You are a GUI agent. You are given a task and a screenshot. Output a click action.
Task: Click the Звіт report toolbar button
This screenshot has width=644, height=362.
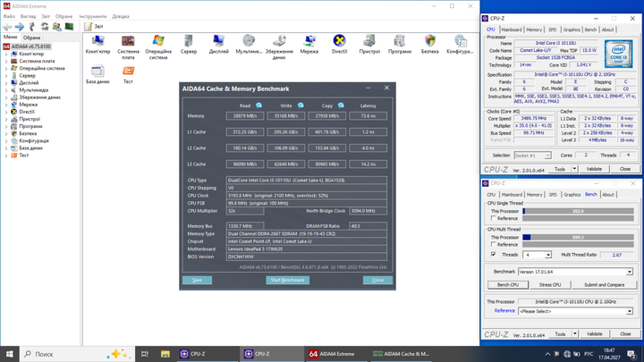(94, 26)
